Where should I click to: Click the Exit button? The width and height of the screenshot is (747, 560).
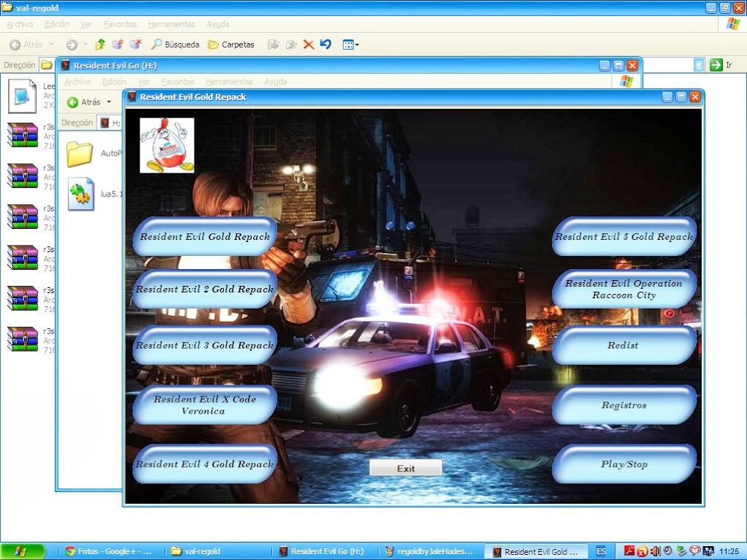[x=406, y=468]
